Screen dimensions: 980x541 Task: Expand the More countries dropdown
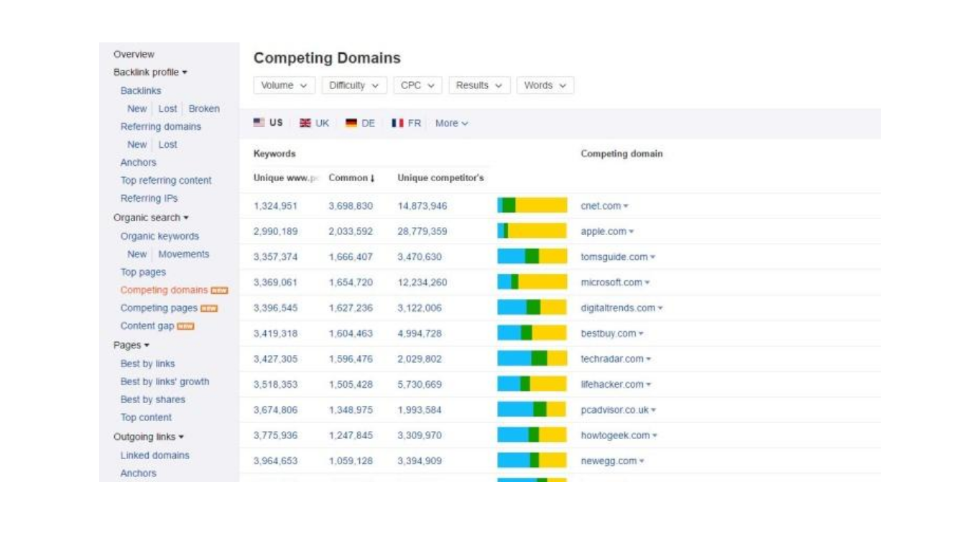pyautogui.click(x=451, y=124)
